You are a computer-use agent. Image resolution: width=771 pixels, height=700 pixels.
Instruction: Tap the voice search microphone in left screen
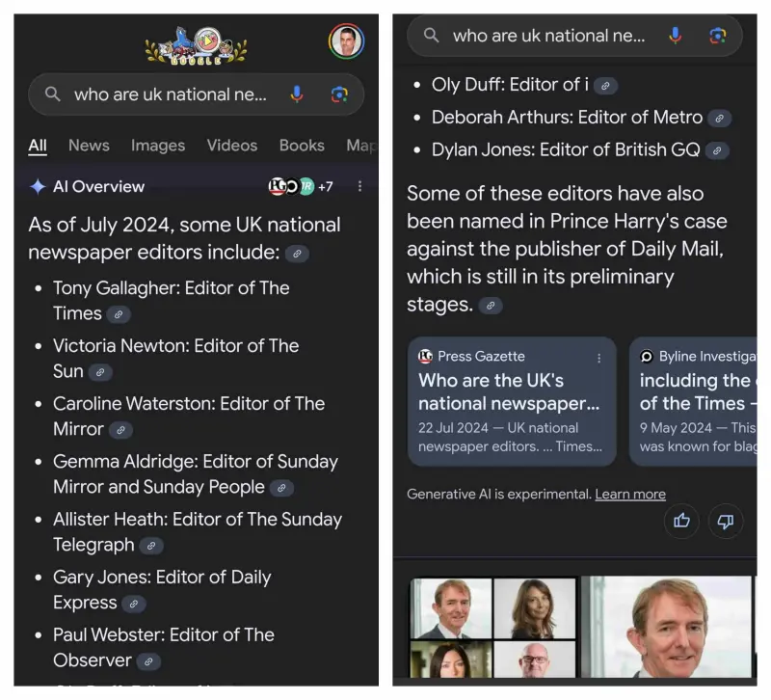click(297, 94)
